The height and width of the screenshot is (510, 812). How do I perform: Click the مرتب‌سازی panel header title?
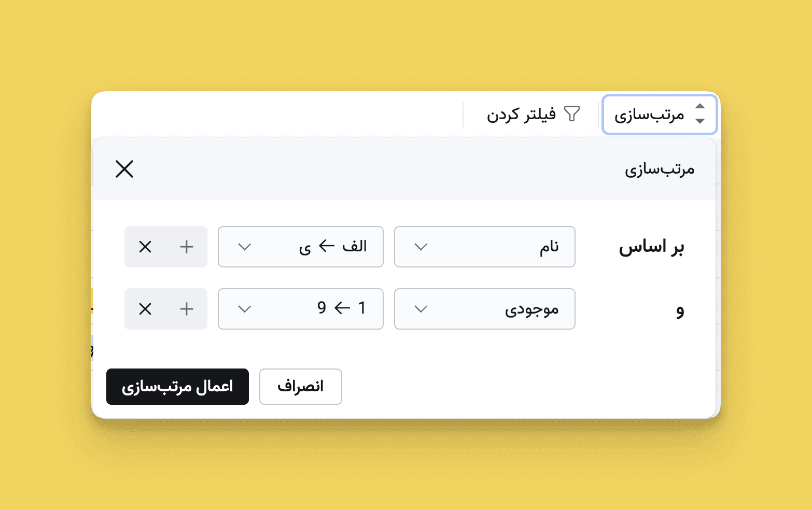tap(659, 169)
